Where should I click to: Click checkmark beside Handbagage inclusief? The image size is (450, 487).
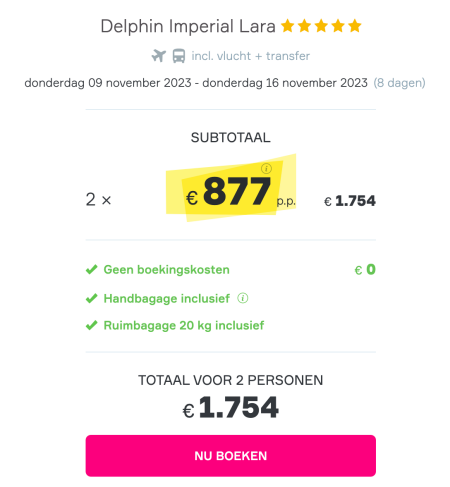click(91, 298)
